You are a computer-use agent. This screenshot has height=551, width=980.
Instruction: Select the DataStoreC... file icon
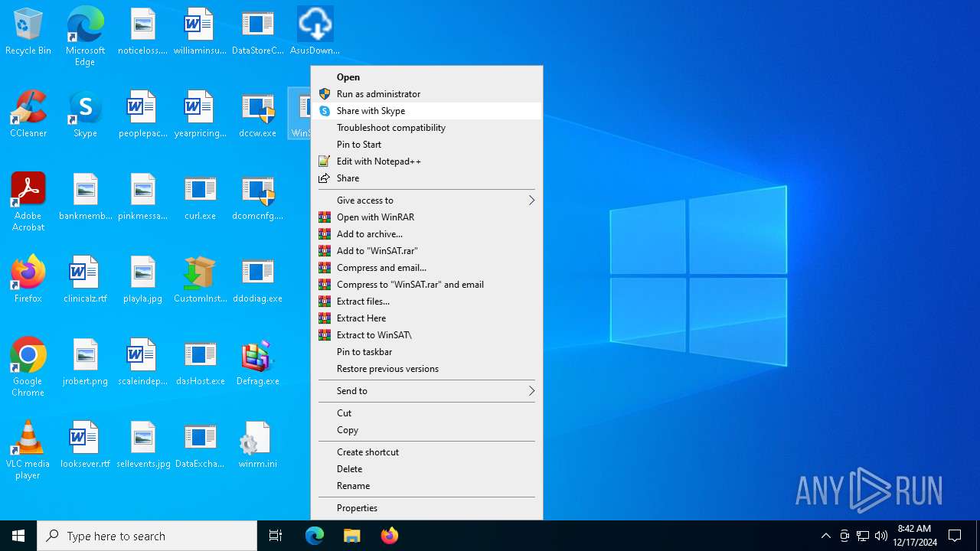(x=257, y=31)
